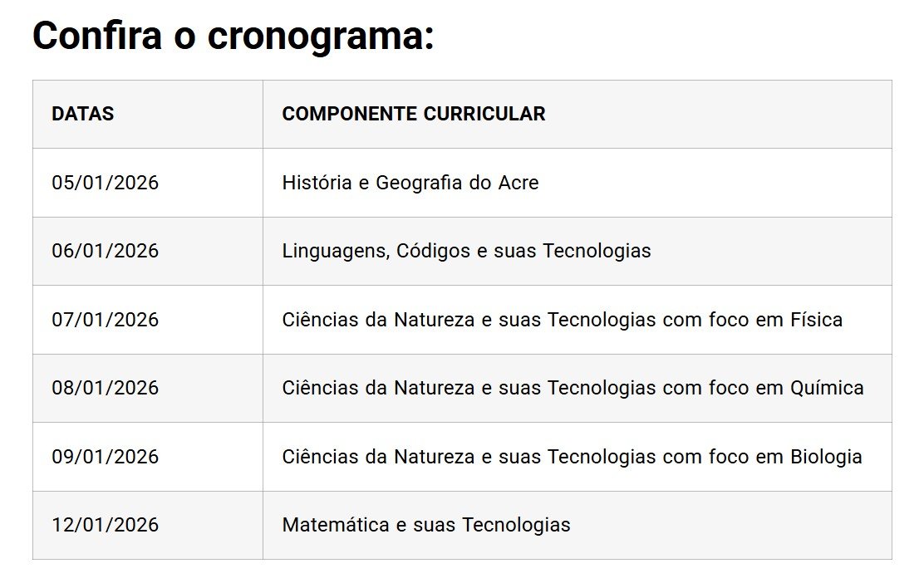Select "Linguagens, Códigos e suas Tecnologias" cell

pyautogui.click(x=466, y=251)
